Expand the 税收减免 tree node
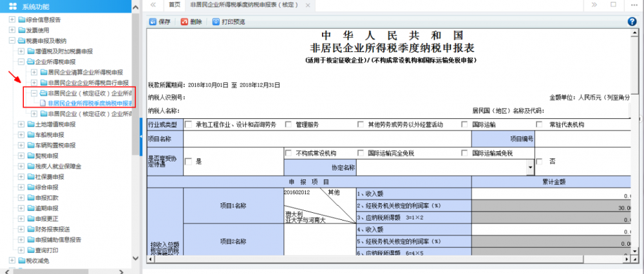The image size is (644, 274). pos(12,260)
